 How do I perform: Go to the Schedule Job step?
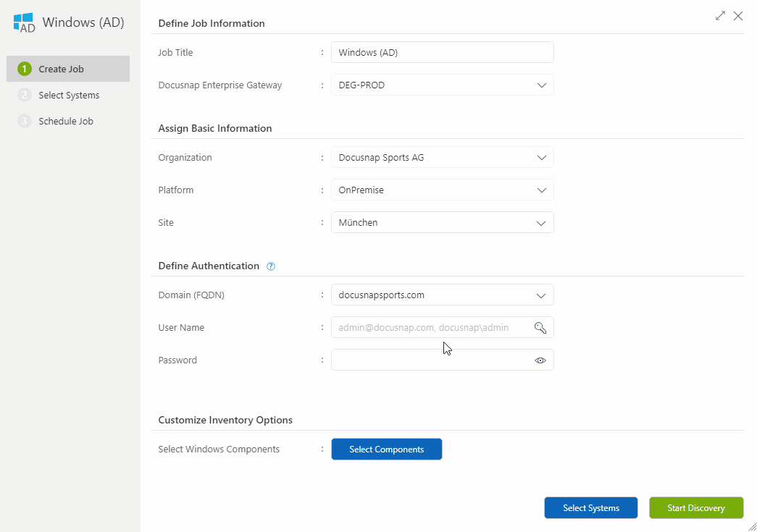pyautogui.click(x=64, y=121)
